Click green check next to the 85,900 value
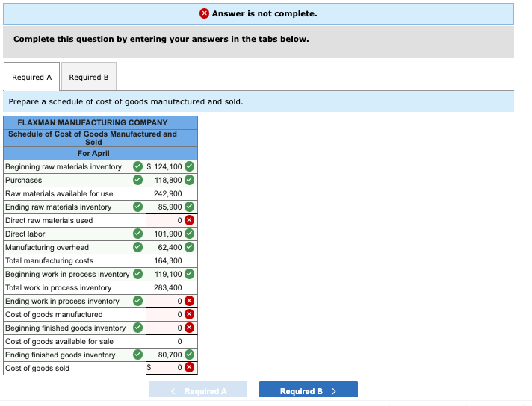The height and width of the screenshot is (406, 532). [x=189, y=207]
